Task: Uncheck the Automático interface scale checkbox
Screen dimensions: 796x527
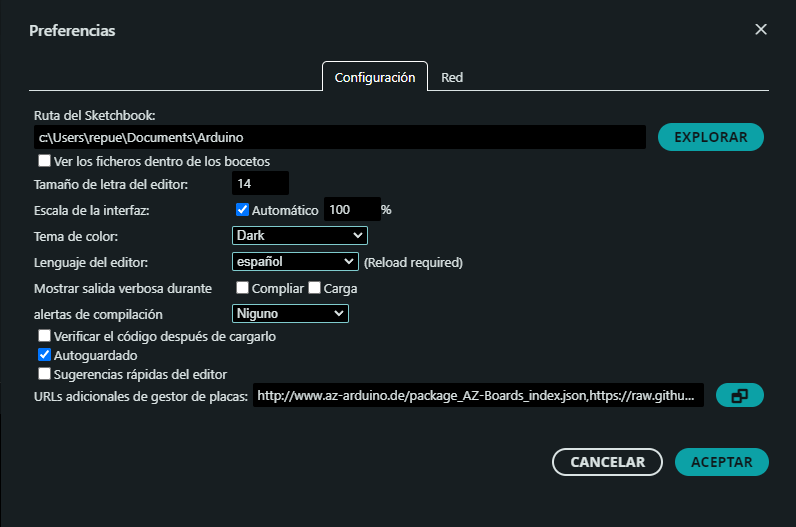Action: (x=242, y=210)
